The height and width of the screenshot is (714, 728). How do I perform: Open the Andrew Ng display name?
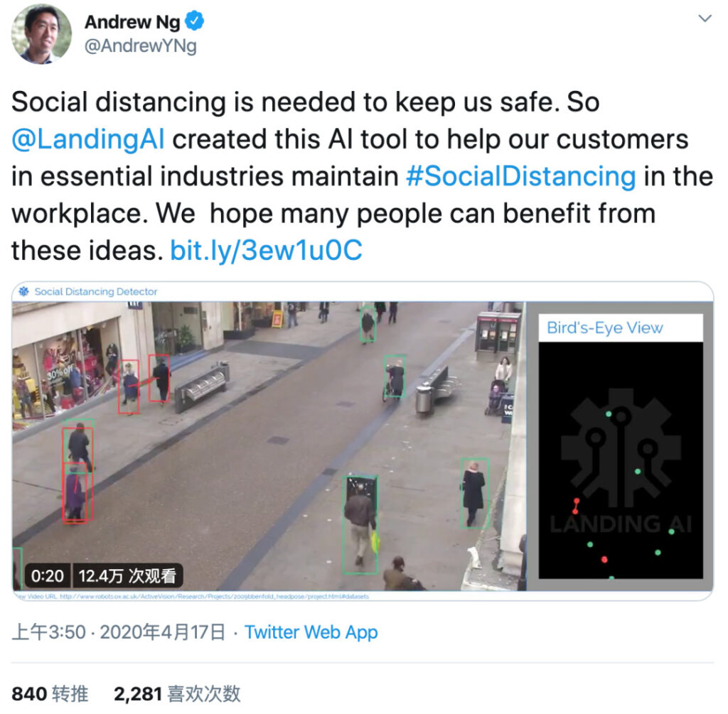[132, 22]
